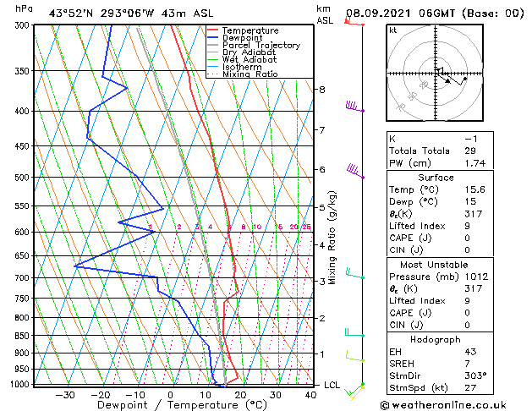The height and width of the screenshot is (411, 532).
Task: Click the SREH value 7
Action: click(468, 364)
